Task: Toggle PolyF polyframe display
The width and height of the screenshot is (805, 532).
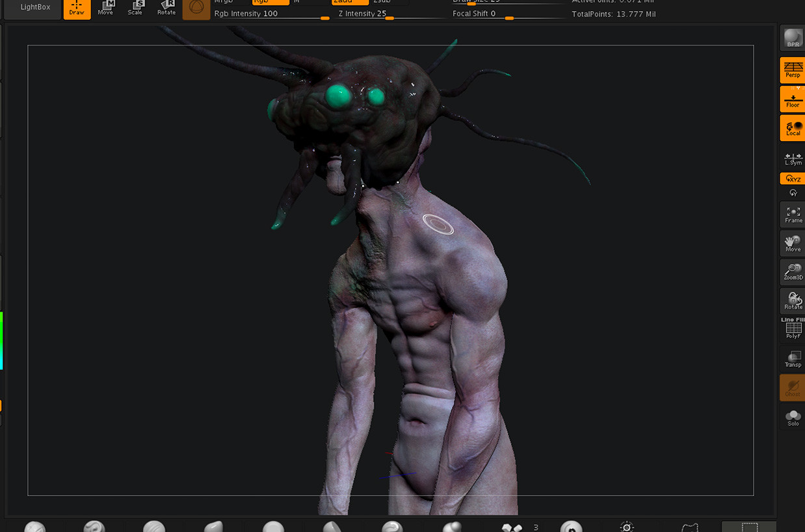Action: [793, 329]
